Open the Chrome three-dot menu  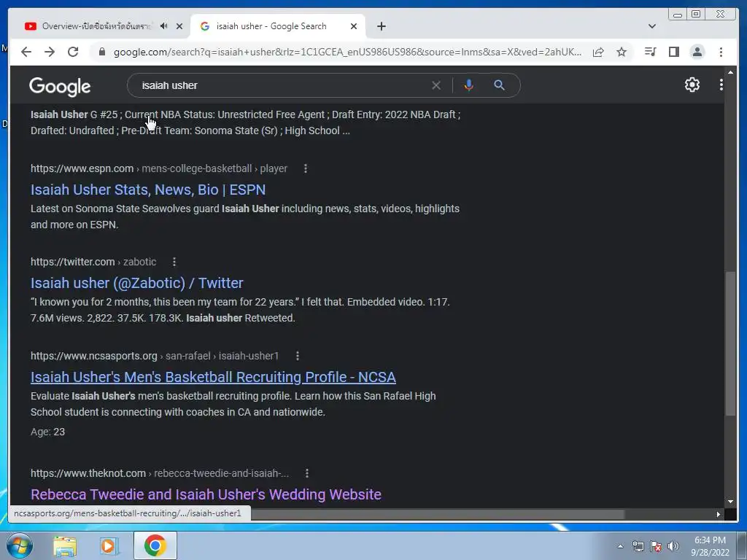click(x=721, y=52)
